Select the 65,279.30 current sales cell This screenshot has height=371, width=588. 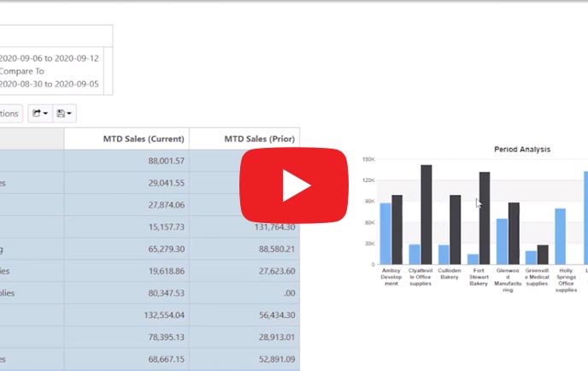pos(160,249)
